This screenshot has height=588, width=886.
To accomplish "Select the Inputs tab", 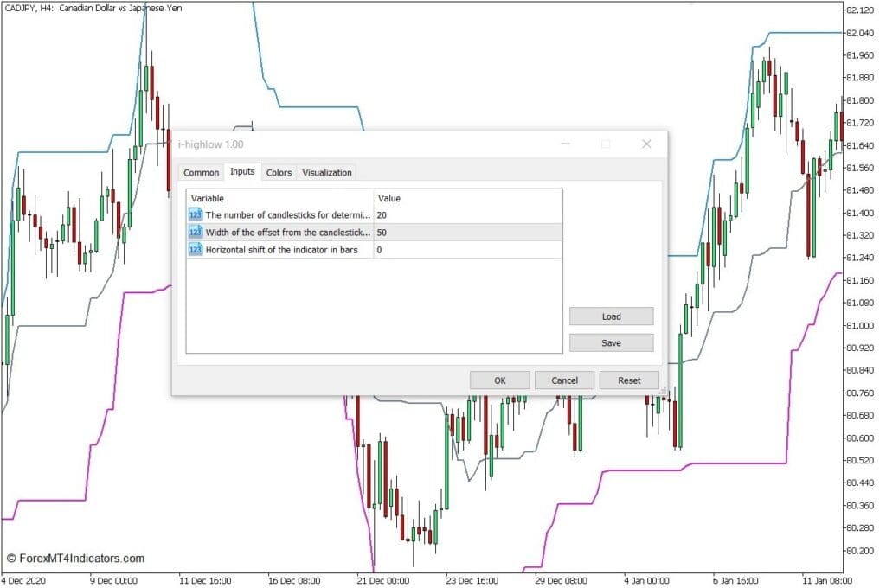I will tap(242, 172).
